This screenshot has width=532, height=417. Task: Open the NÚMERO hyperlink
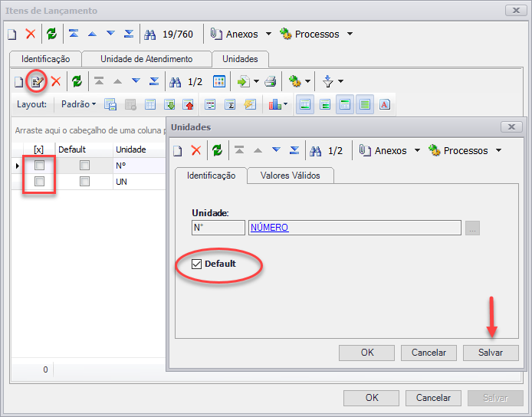269,228
